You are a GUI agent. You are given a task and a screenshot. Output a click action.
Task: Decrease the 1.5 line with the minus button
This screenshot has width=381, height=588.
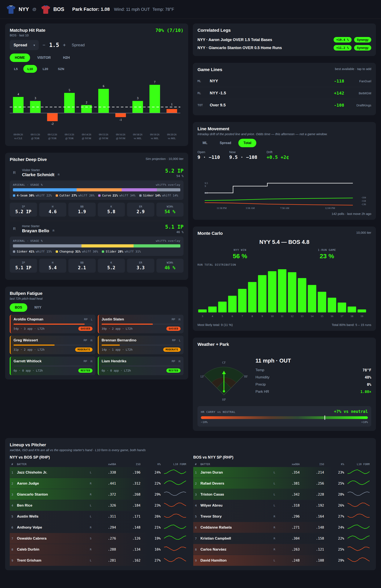pos(44,45)
